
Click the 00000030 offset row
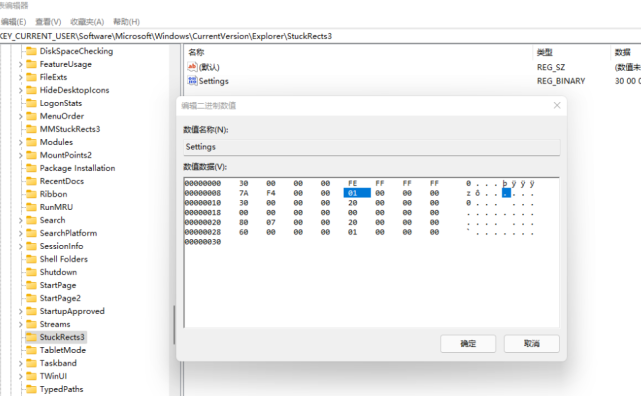[x=203, y=242]
